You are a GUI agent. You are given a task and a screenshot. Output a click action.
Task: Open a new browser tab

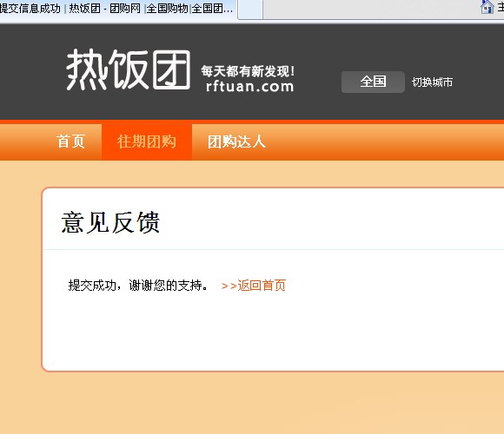pos(250,10)
